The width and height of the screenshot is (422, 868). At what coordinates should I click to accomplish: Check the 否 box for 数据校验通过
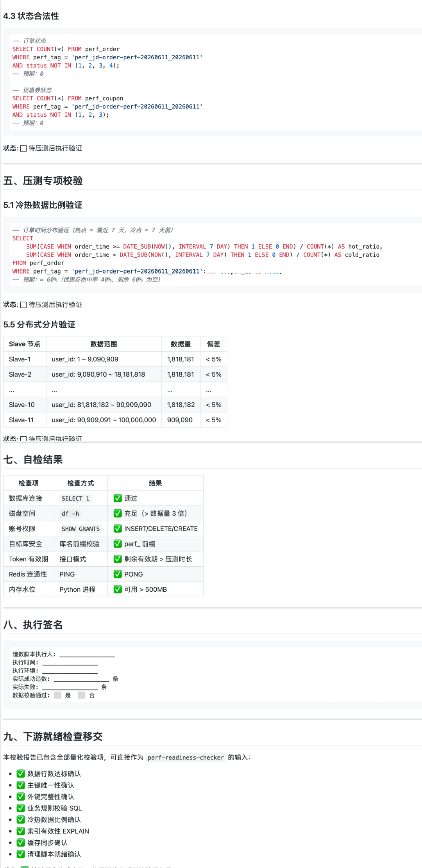pyautogui.click(x=82, y=695)
